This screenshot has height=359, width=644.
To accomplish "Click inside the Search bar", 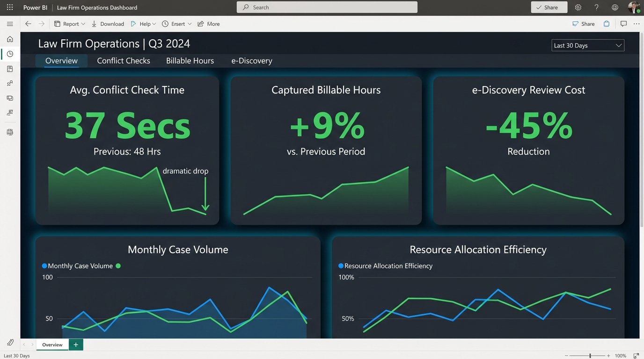I will tap(327, 7).
